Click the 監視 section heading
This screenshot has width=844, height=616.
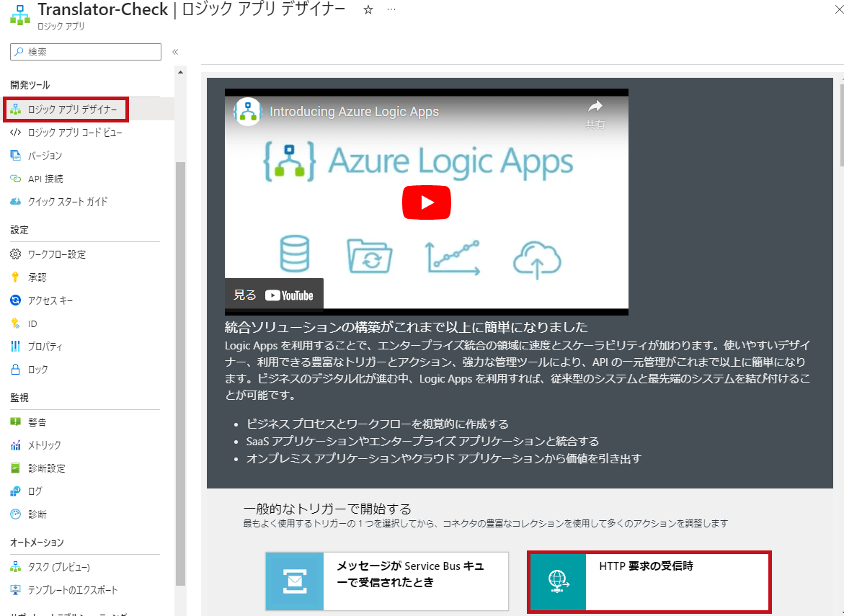pyautogui.click(x=19, y=398)
